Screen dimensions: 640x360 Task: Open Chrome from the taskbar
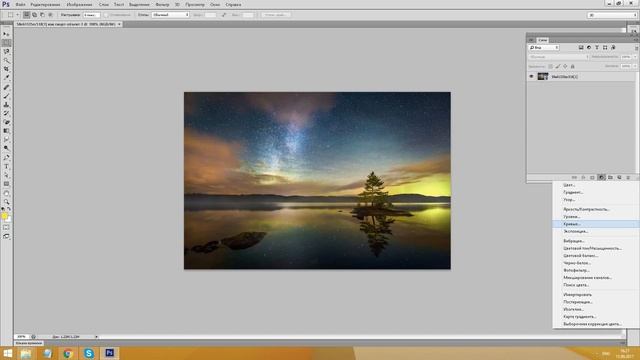coord(68,353)
